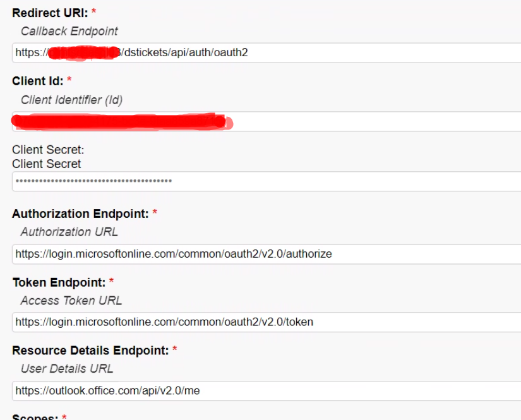Click the Client Secret label text
The image size is (521, 420).
click(48, 150)
